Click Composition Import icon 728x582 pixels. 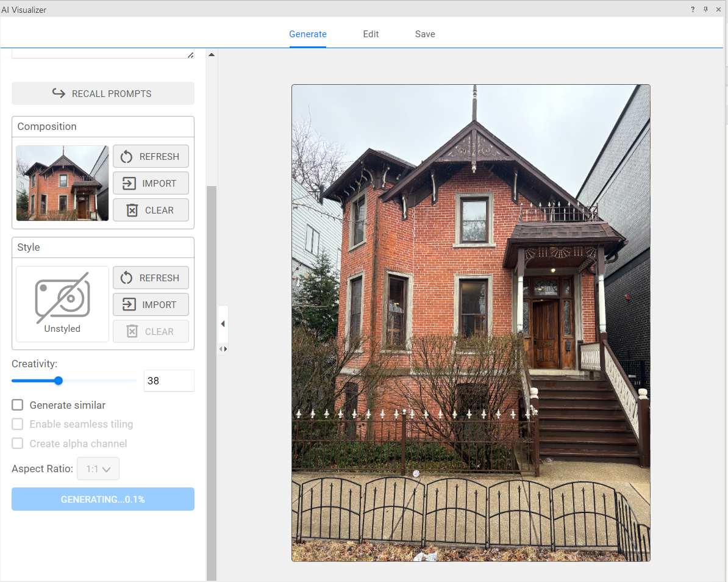pos(128,184)
